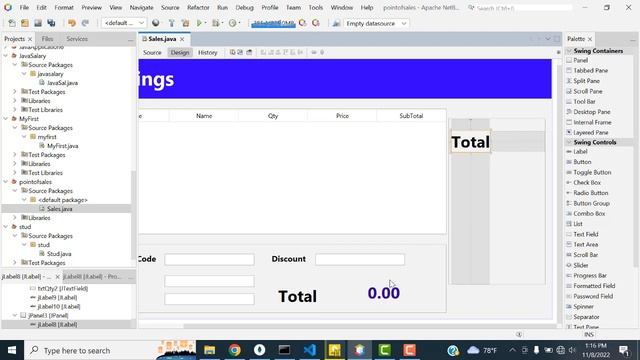Select Sales.java in project tree

(x=59, y=209)
